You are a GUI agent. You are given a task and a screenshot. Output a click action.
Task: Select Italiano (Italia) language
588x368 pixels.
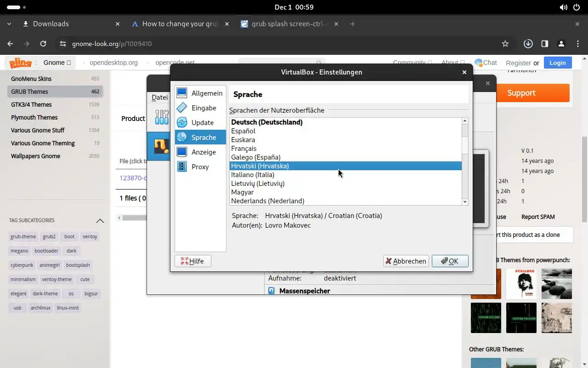pyautogui.click(x=345, y=174)
